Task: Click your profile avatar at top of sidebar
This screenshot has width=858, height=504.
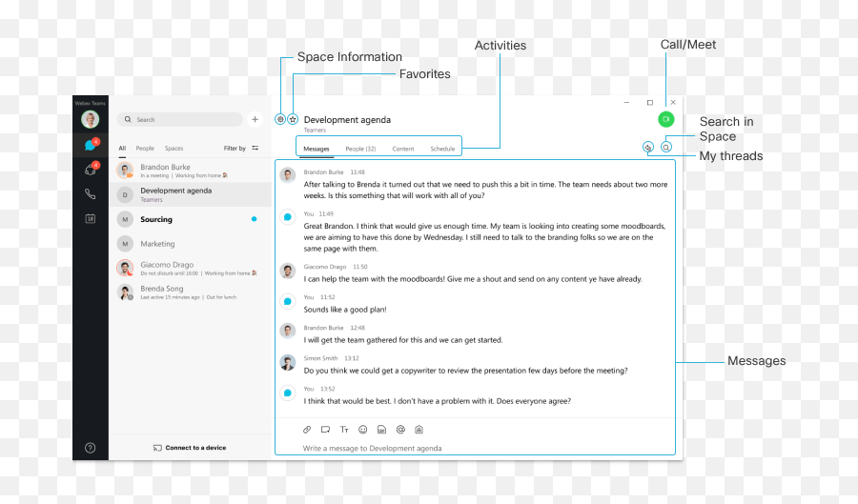Action: click(x=91, y=119)
